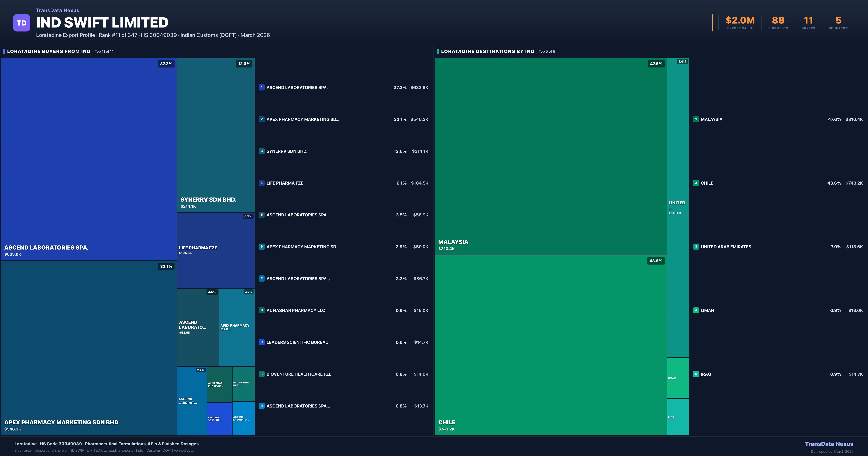Click the Life Pharma FZE treemap block

click(216, 250)
